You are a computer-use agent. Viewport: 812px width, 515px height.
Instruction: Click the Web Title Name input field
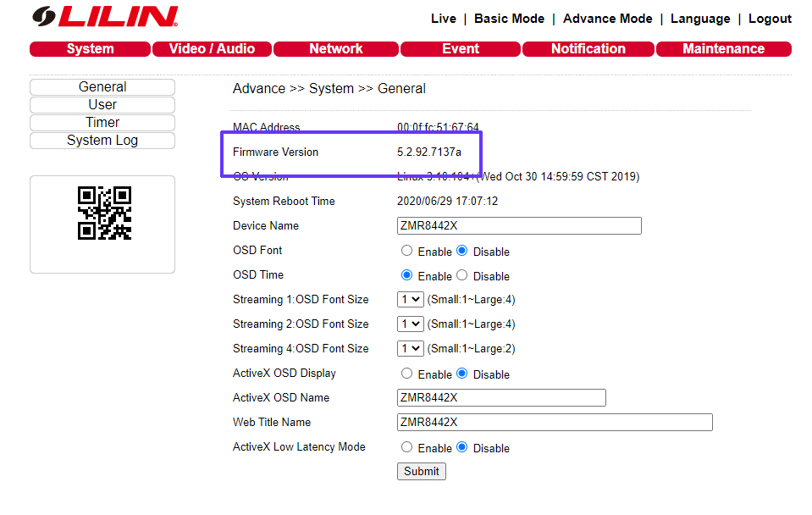point(555,423)
